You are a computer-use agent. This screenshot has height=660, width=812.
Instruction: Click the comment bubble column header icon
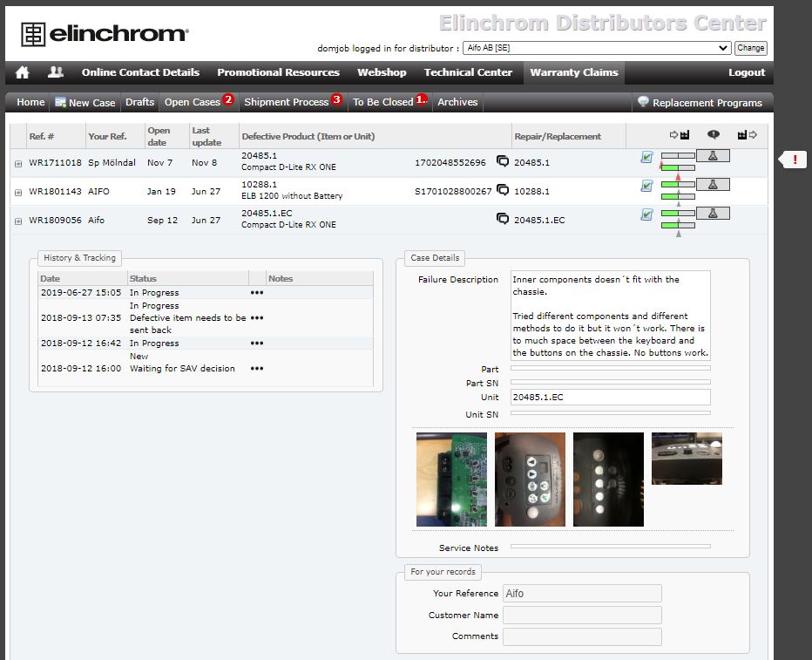pyautogui.click(x=713, y=134)
